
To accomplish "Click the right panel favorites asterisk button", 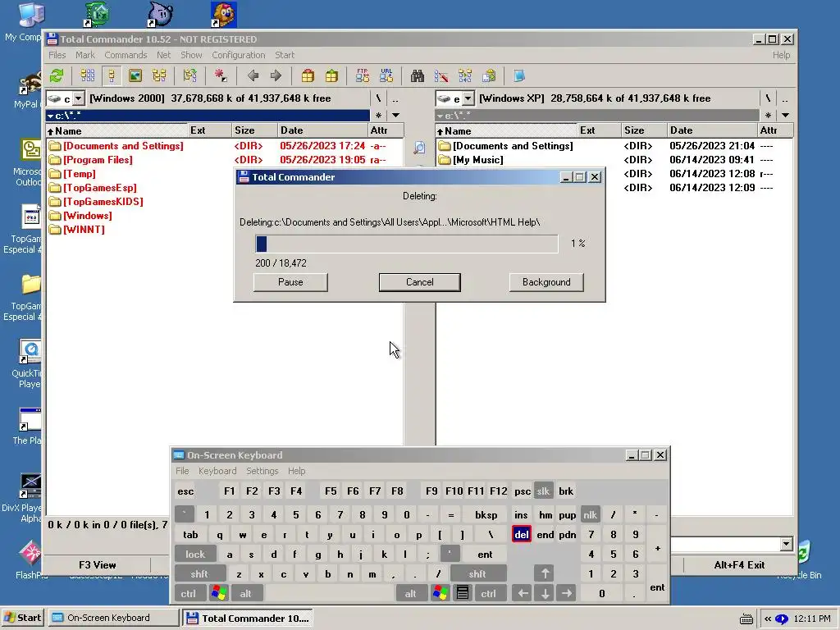I will tap(768, 115).
